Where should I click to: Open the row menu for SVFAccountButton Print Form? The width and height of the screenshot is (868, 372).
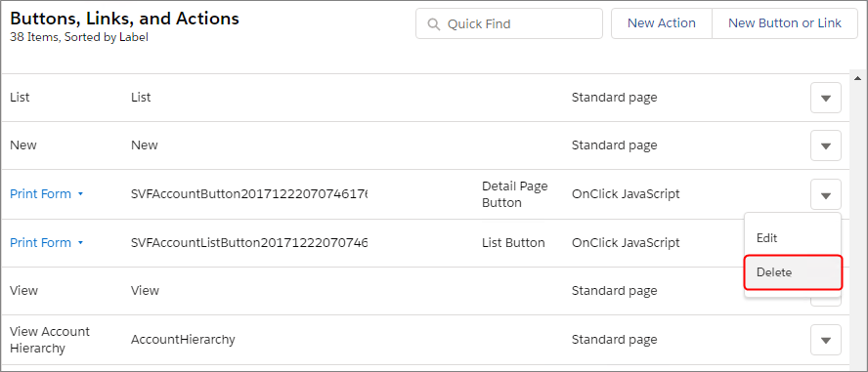[x=825, y=194]
